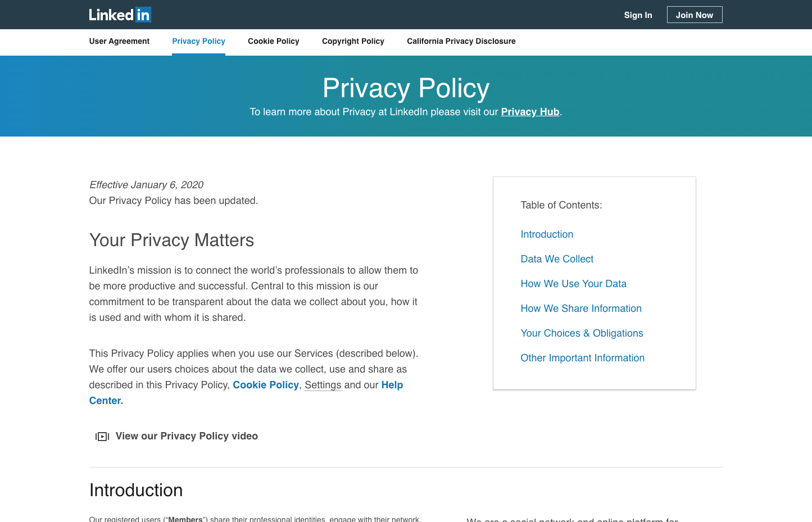Navigate to Your Choices & Obligations
The width and height of the screenshot is (812, 522).
[582, 333]
